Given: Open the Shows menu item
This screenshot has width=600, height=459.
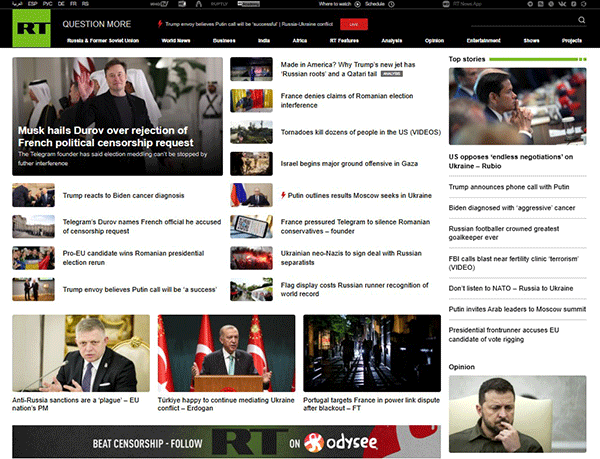Looking at the screenshot, I should click(x=531, y=41).
